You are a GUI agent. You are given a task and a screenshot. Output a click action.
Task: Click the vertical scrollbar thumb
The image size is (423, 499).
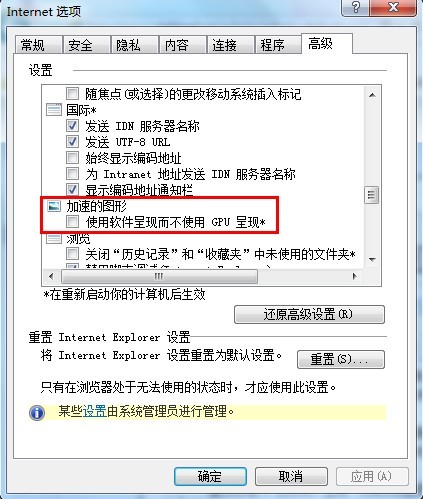pyautogui.click(x=371, y=194)
